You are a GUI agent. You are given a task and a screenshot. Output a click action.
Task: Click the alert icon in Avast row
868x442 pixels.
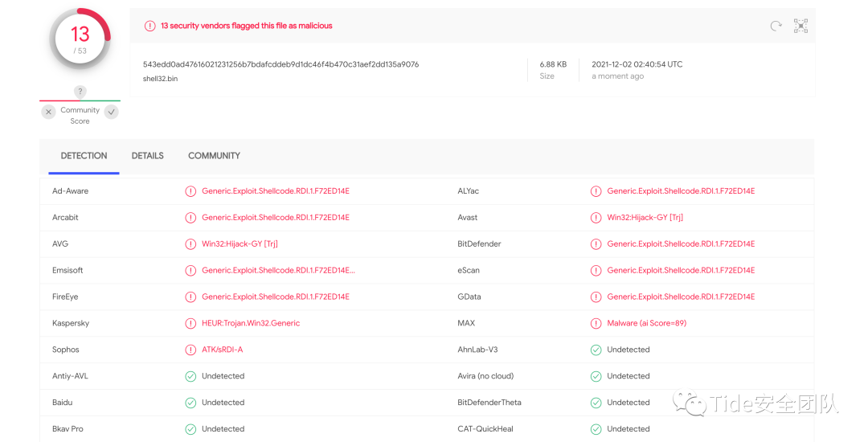click(x=596, y=218)
